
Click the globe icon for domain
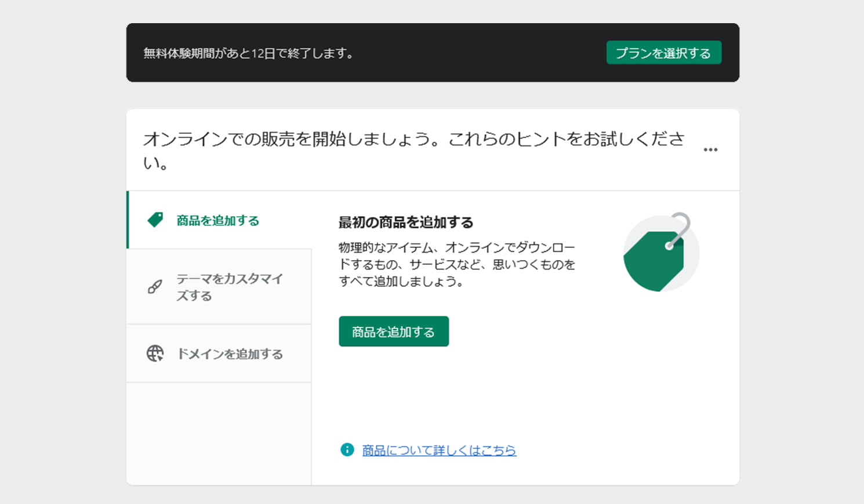point(155,353)
